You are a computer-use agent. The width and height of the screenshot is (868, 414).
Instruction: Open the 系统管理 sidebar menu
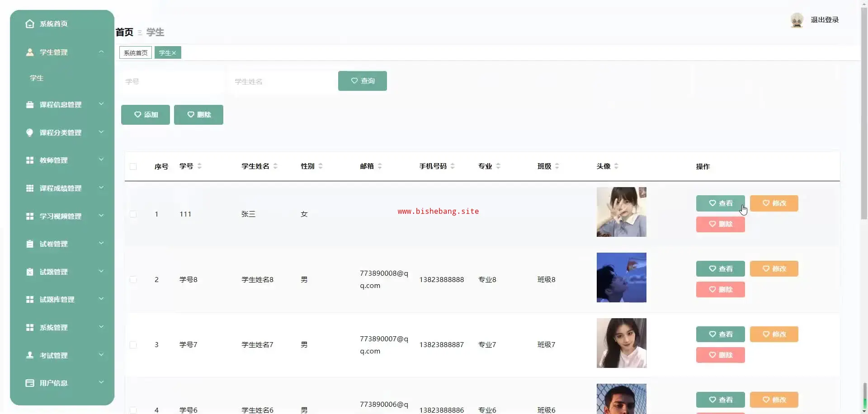[x=62, y=328]
